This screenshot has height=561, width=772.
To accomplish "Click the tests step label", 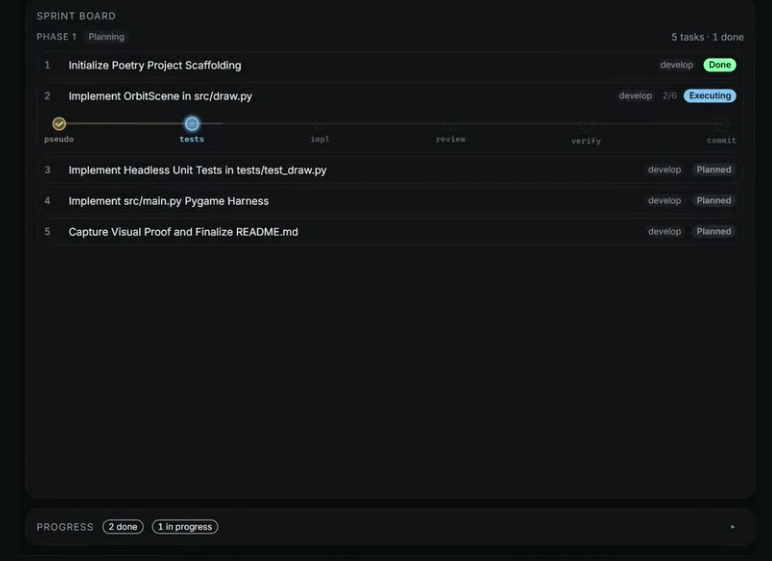I will [x=192, y=139].
